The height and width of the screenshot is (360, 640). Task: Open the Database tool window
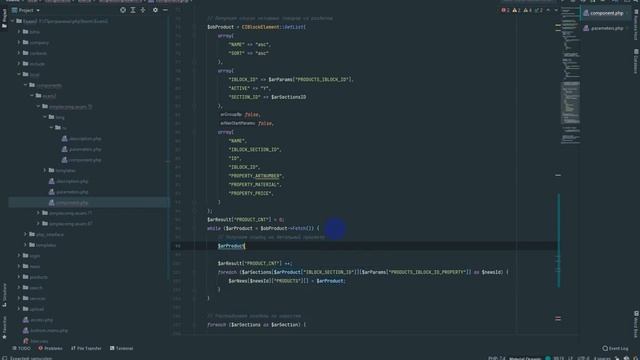[x=636, y=61]
